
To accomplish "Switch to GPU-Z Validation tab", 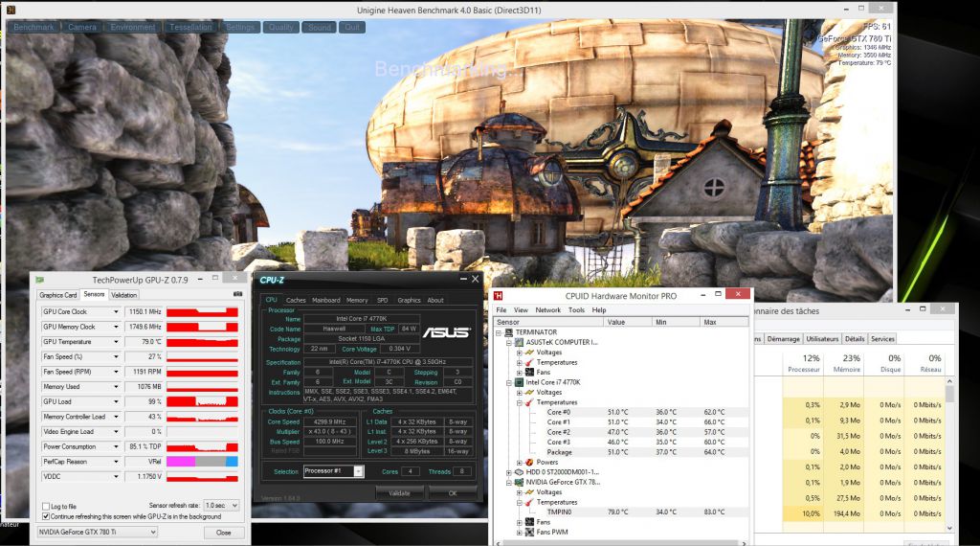I will (x=123, y=295).
